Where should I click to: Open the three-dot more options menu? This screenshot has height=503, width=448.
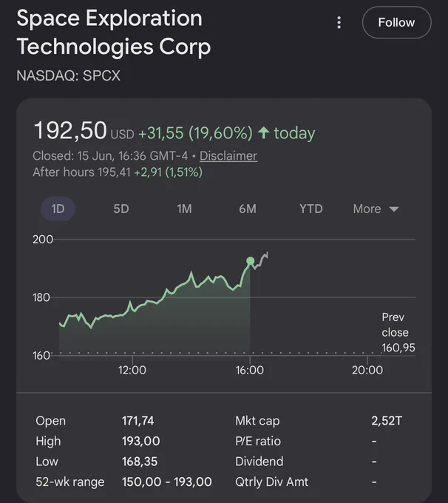339,23
